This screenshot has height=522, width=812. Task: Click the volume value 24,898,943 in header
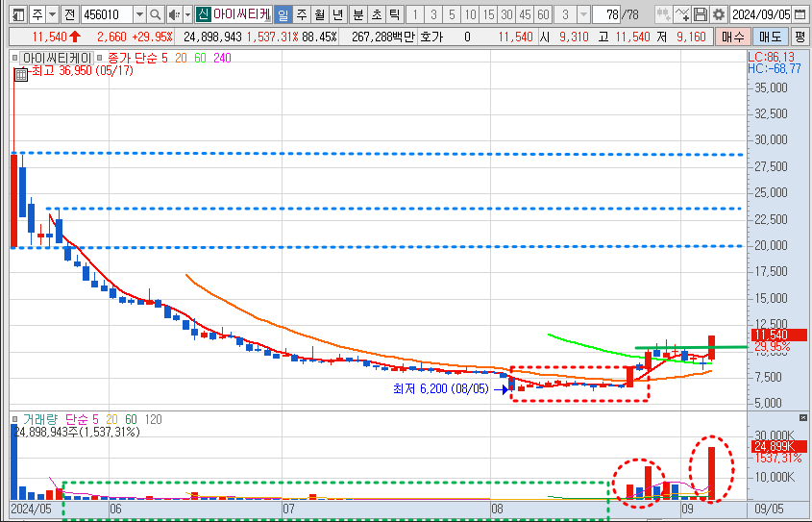point(212,37)
